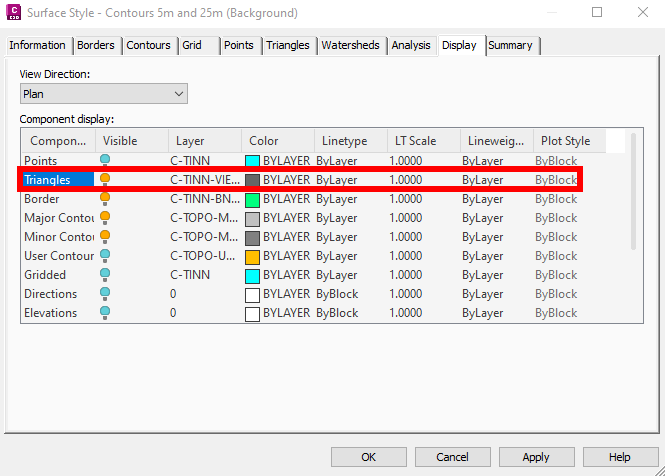The height and width of the screenshot is (476, 665).
Task: Click layer C-TINN-VIE... in Triangles row
Action: 205,180
